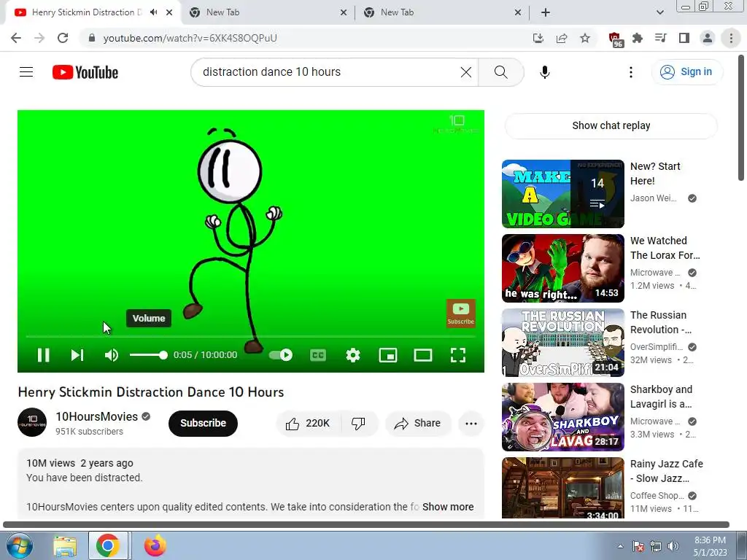Click the Chrome taskbar button
The image size is (747, 560).
pos(108,545)
